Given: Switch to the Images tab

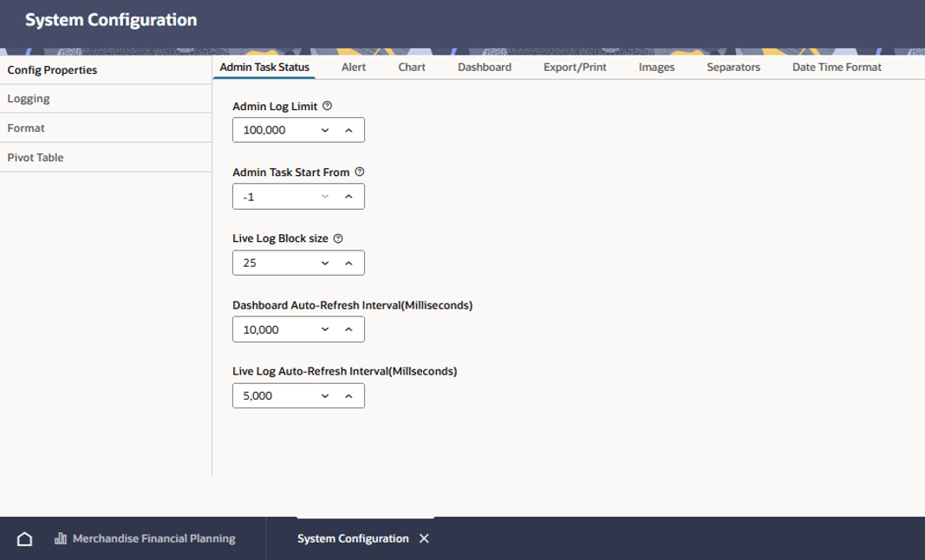Looking at the screenshot, I should coord(656,68).
